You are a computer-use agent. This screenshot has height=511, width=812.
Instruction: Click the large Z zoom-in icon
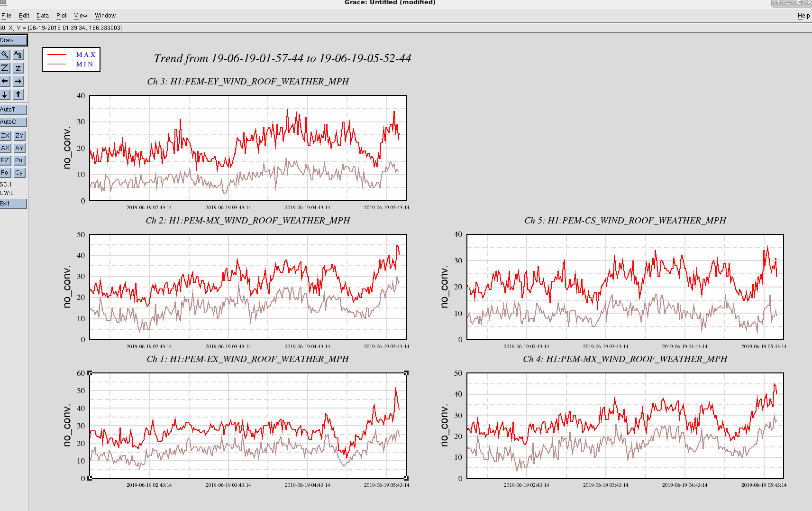coord(5,68)
